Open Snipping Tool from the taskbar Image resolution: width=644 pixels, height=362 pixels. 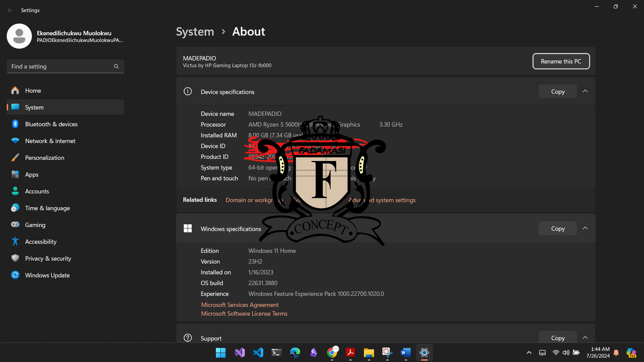pos(387,353)
